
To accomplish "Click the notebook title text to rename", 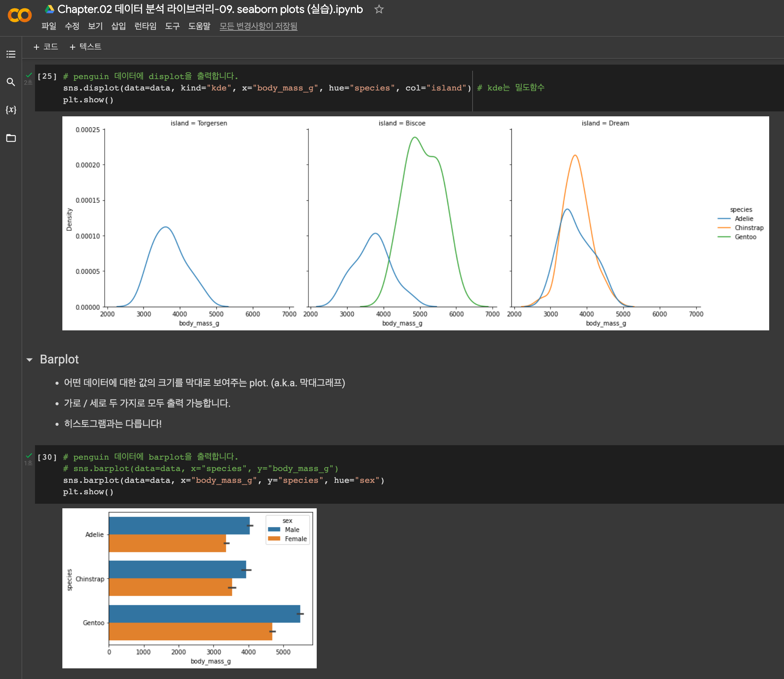I will tap(210, 9).
